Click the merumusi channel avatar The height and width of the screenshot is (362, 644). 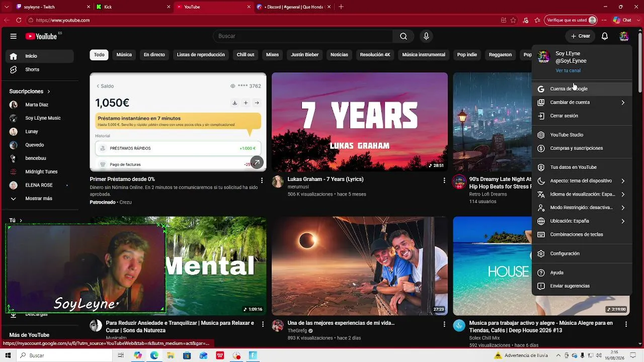(278, 182)
